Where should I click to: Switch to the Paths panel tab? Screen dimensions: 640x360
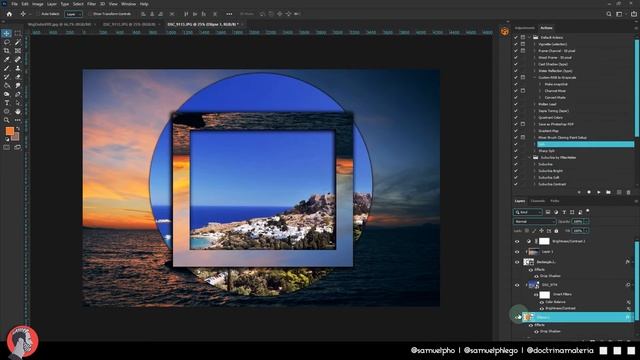555,201
